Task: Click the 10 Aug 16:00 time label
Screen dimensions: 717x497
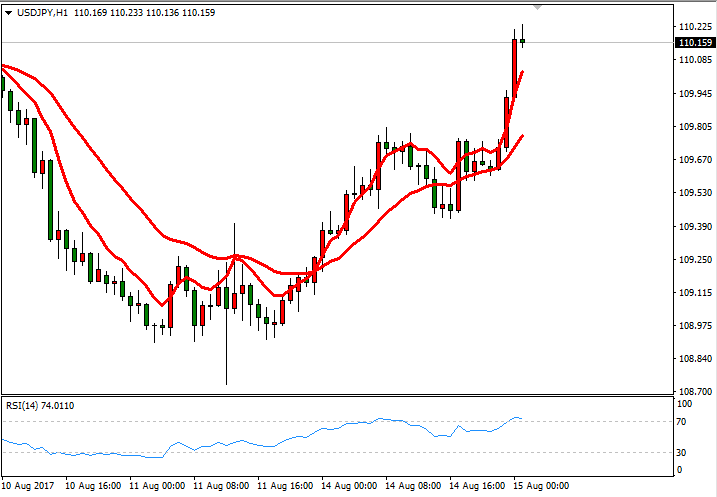Action: click(93, 486)
